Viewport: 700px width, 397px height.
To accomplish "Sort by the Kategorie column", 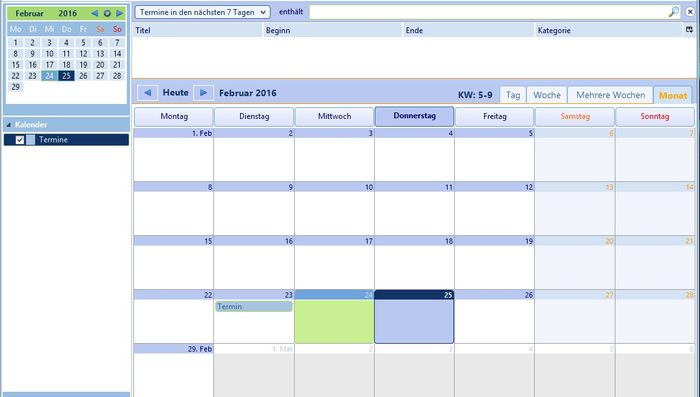I will [x=608, y=30].
